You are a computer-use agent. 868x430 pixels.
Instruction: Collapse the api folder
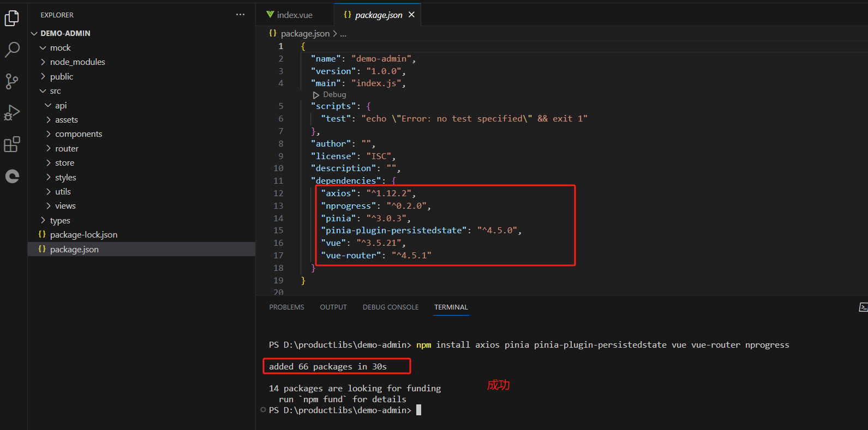pos(48,105)
